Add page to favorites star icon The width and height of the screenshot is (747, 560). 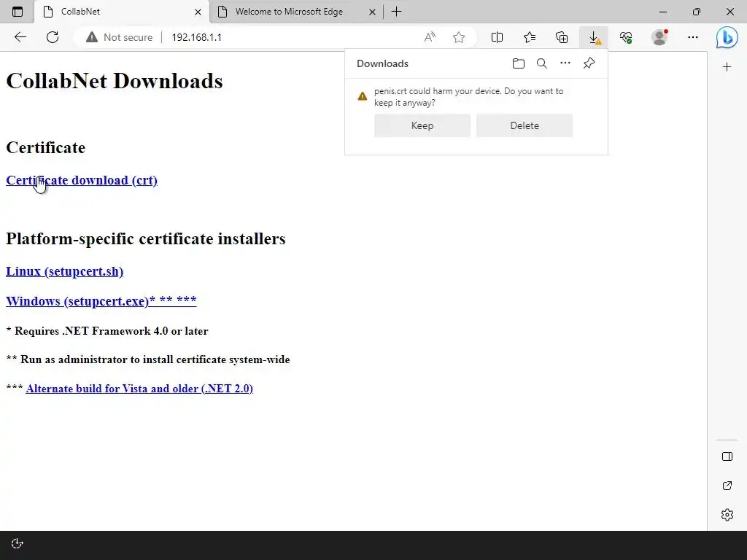(x=459, y=37)
